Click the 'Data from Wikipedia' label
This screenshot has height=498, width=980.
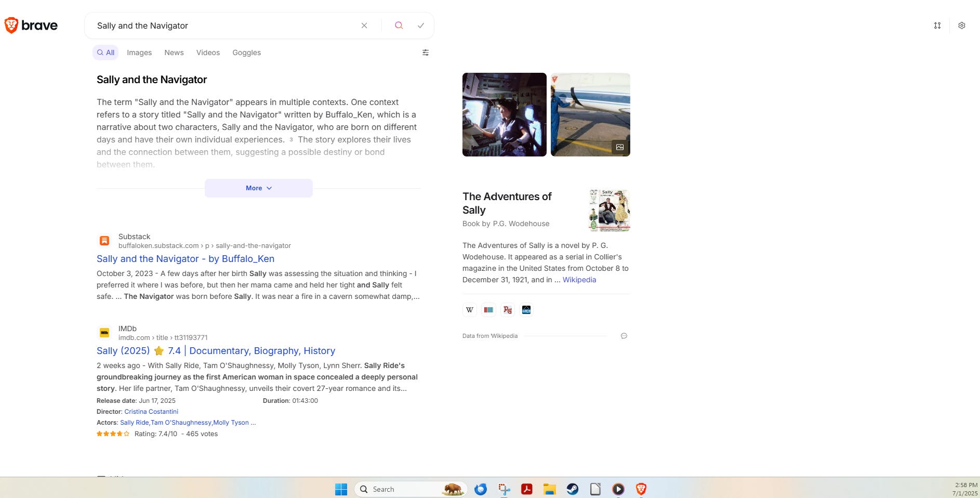(490, 336)
